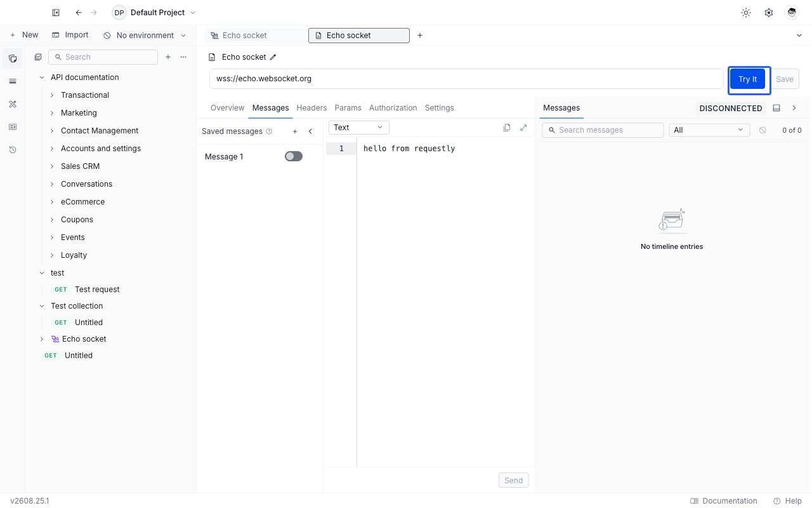The image size is (812, 508).
Task: Switch theme with the sun icon
Action: tap(746, 13)
